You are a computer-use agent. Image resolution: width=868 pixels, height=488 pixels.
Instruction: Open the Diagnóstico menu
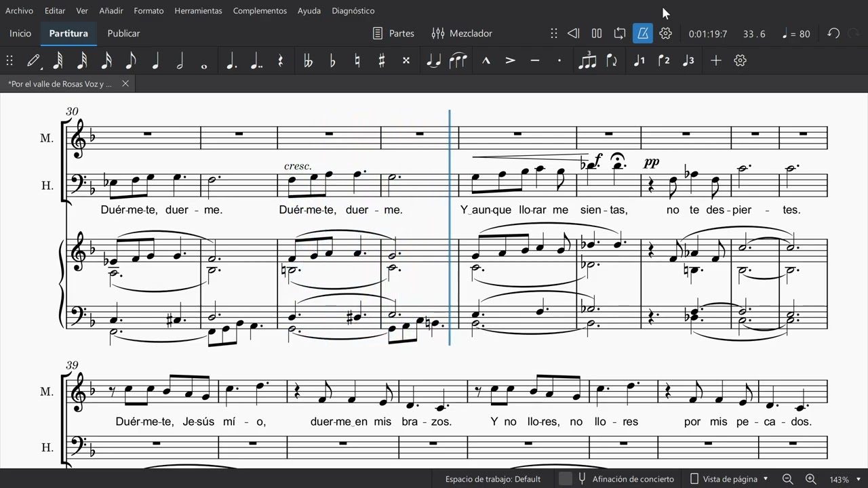pos(353,11)
